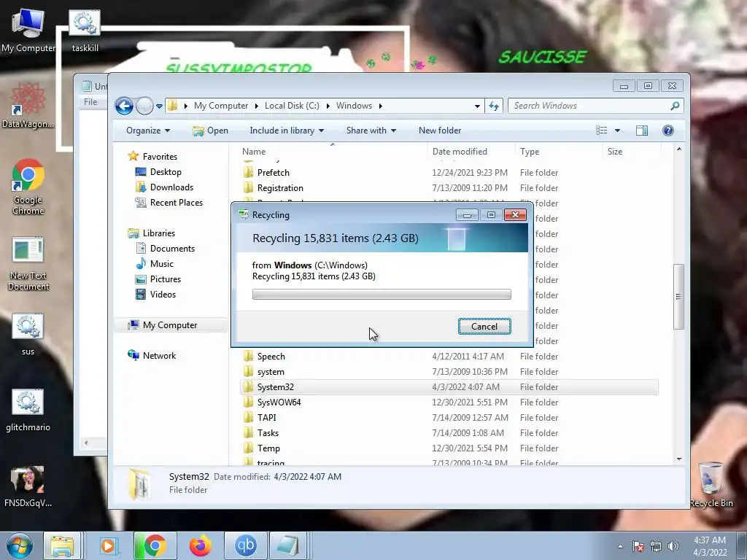The height and width of the screenshot is (560, 747).
Task: Open the Include in library menu
Action: pyautogui.click(x=287, y=131)
